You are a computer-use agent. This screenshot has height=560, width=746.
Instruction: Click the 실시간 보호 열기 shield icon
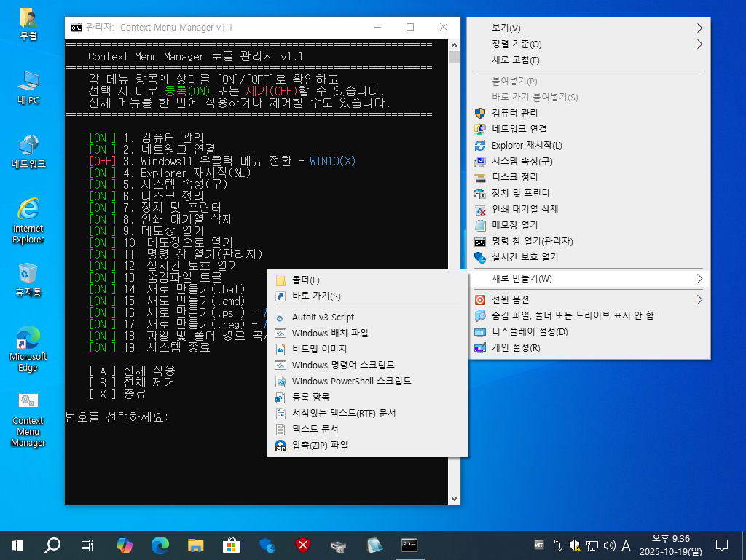(x=480, y=258)
